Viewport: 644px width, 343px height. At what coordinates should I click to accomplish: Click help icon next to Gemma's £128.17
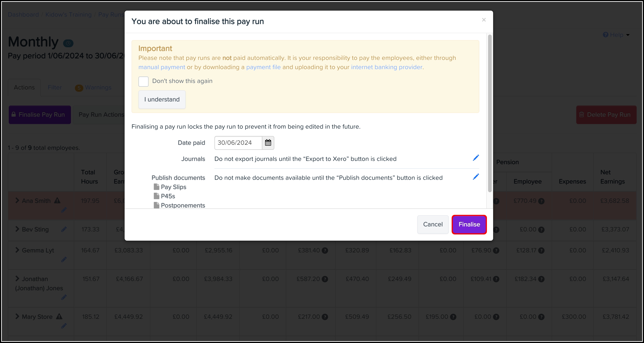pos(541,250)
